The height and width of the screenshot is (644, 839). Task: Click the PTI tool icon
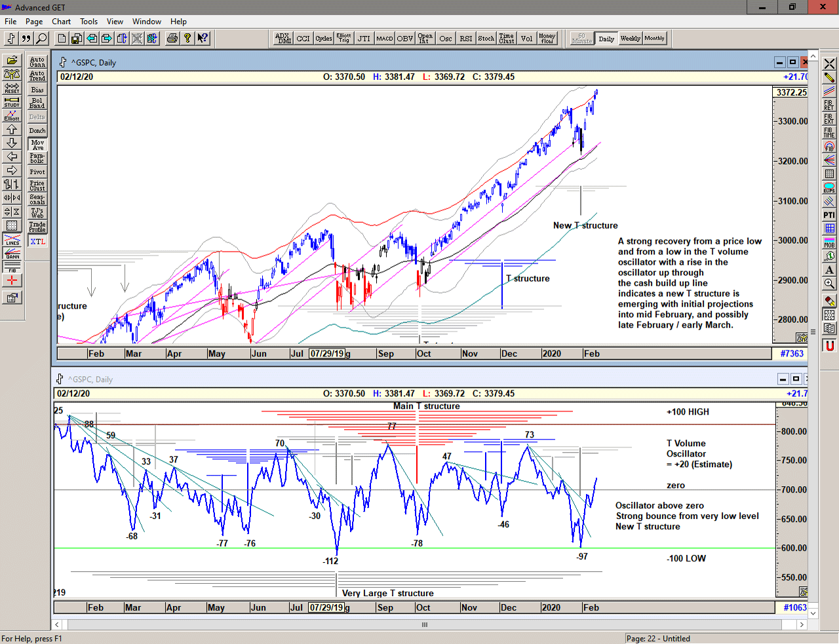tap(829, 215)
